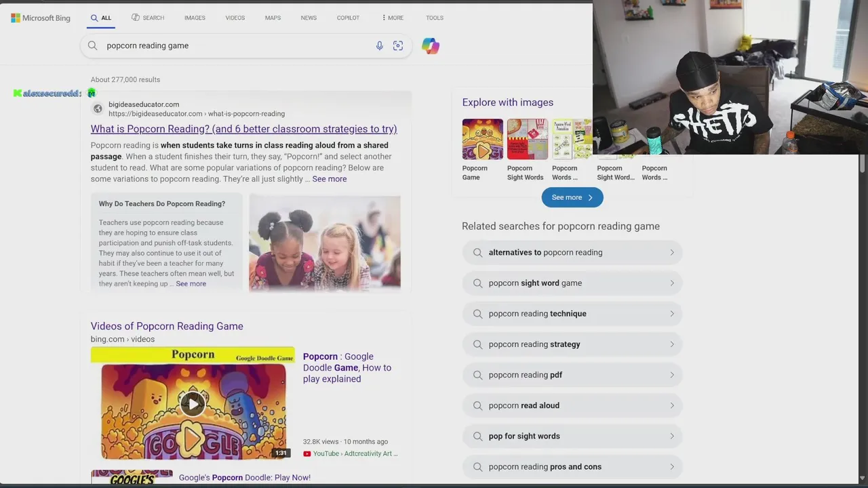Open the YouTube icon source of Popcorn video
Viewport: 868px width, 488px height.
point(307,453)
